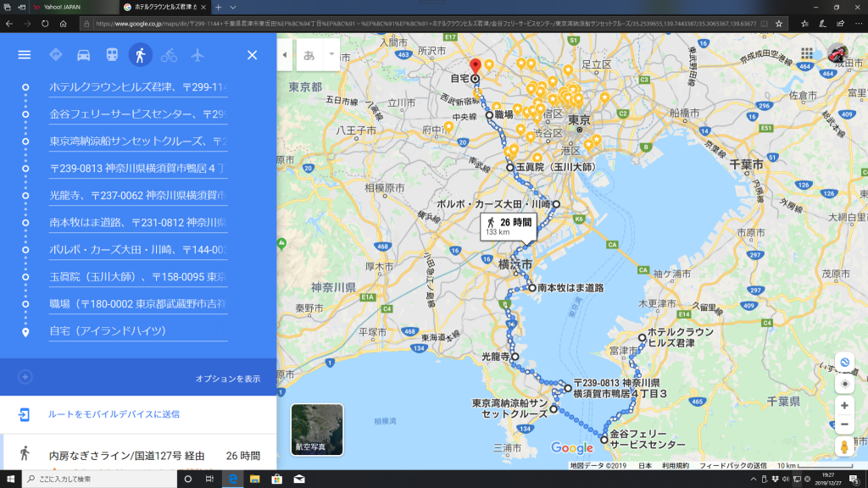Open the tab preview dropdown chevron
The width and height of the screenshot is (868, 488).
point(233,7)
